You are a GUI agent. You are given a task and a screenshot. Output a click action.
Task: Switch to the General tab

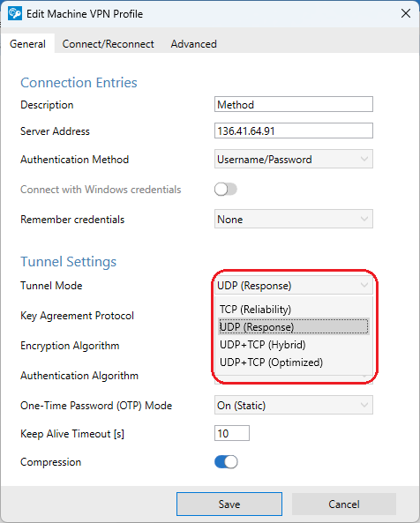click(x=27, y=44)
